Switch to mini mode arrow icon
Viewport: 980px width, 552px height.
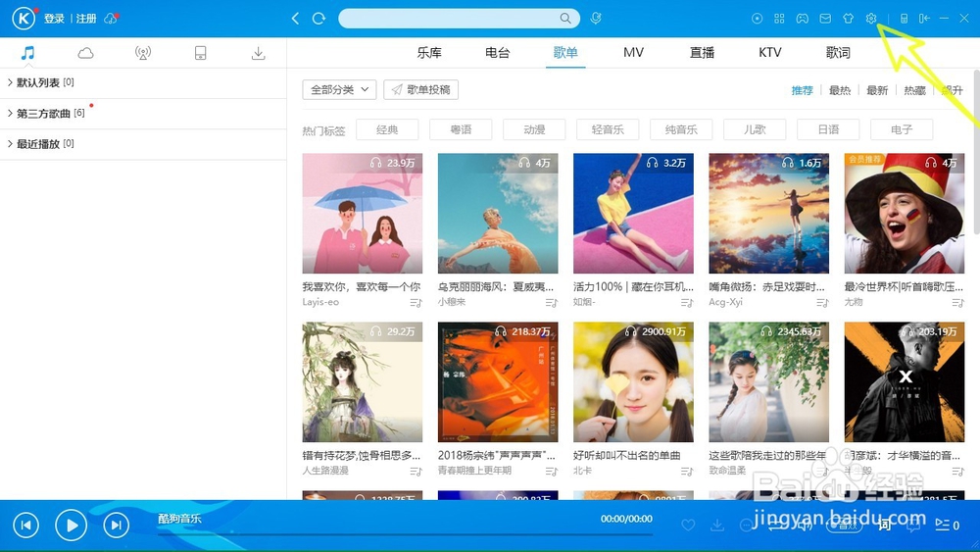[x=924, y=19]
